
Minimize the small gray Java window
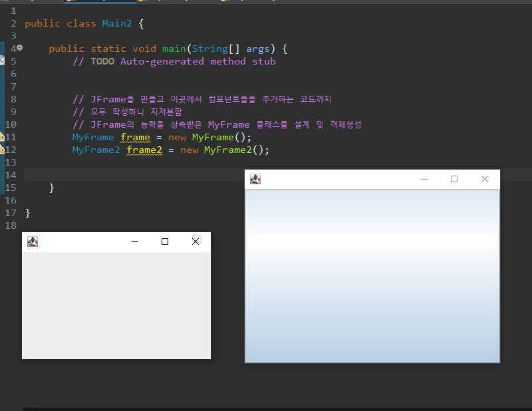(x=135, y=241)
